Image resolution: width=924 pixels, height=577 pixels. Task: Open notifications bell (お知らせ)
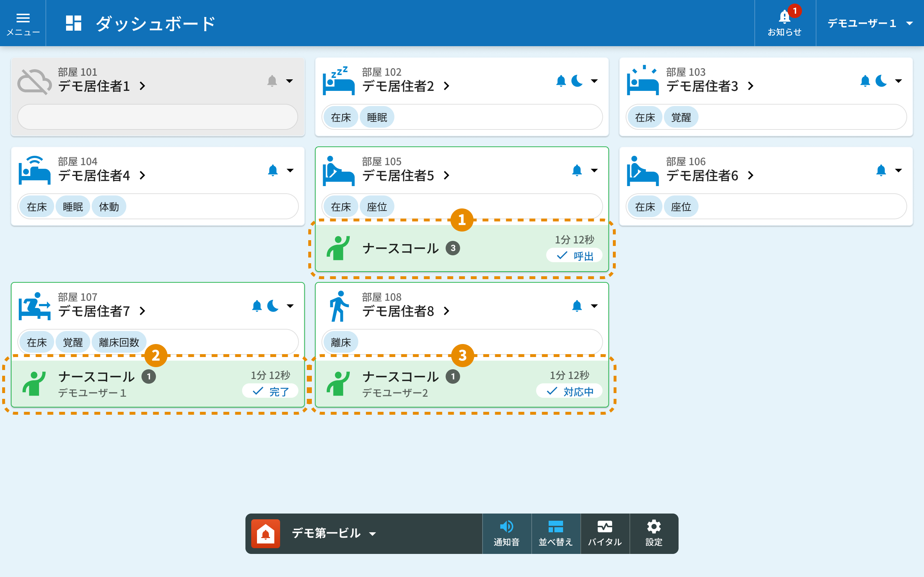point(785,23)
